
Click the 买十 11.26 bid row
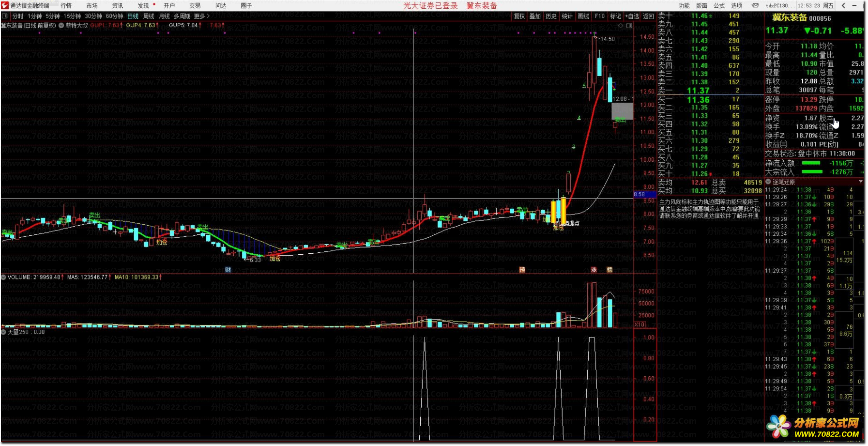coord(710,174)
